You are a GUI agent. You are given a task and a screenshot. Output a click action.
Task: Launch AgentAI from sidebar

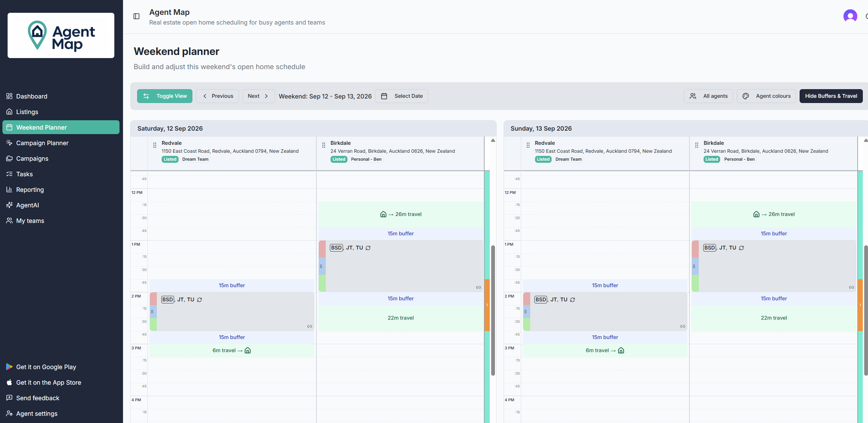pos(61,205)
